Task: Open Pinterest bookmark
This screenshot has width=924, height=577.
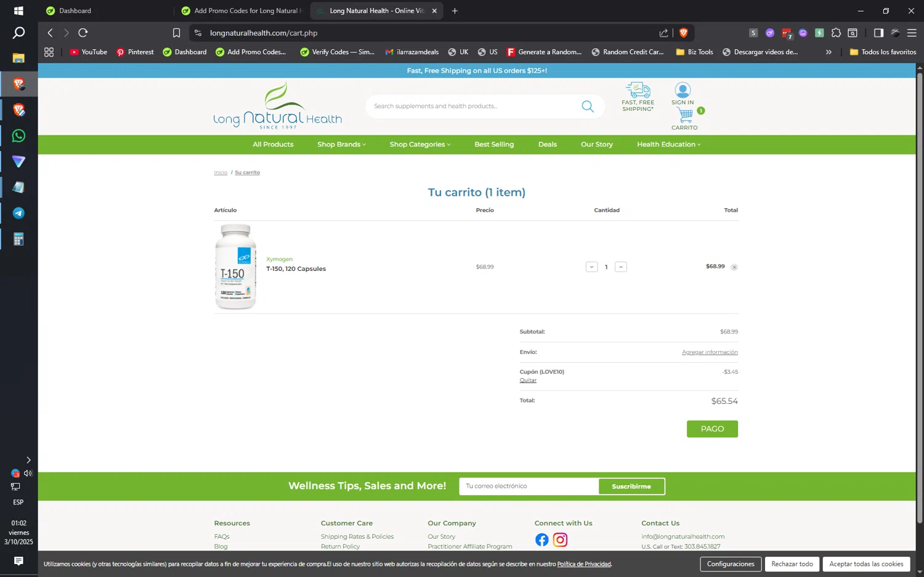Action: (135, 52)
